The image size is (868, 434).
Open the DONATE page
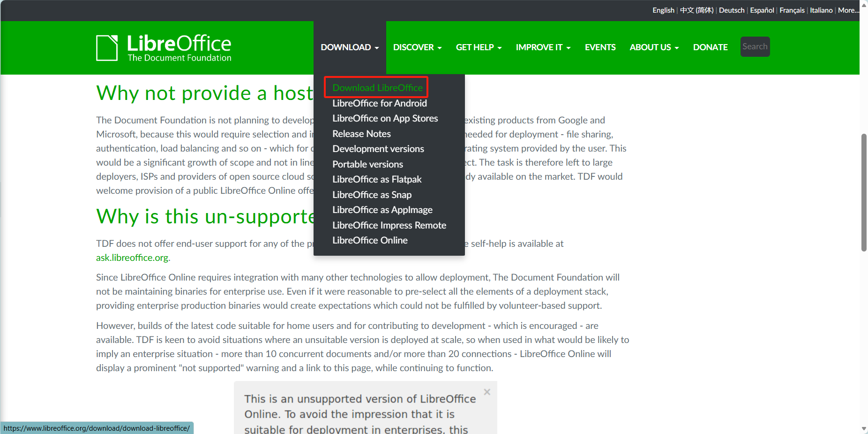click(710, 47)
